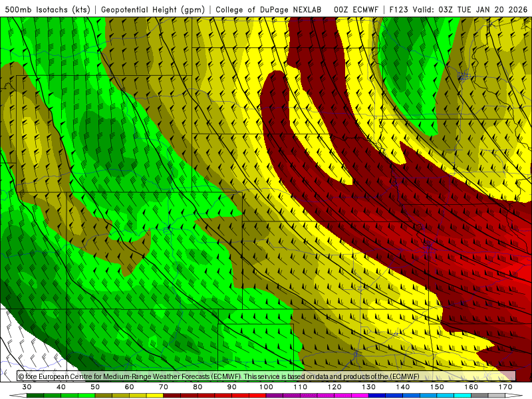
Task: Click the legend value 40
Action: (x=61, y=387)
